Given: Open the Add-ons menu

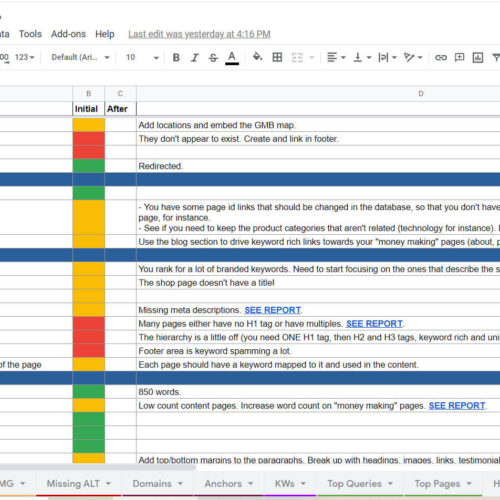Looking at the screenshot, I should coord(68,34).
